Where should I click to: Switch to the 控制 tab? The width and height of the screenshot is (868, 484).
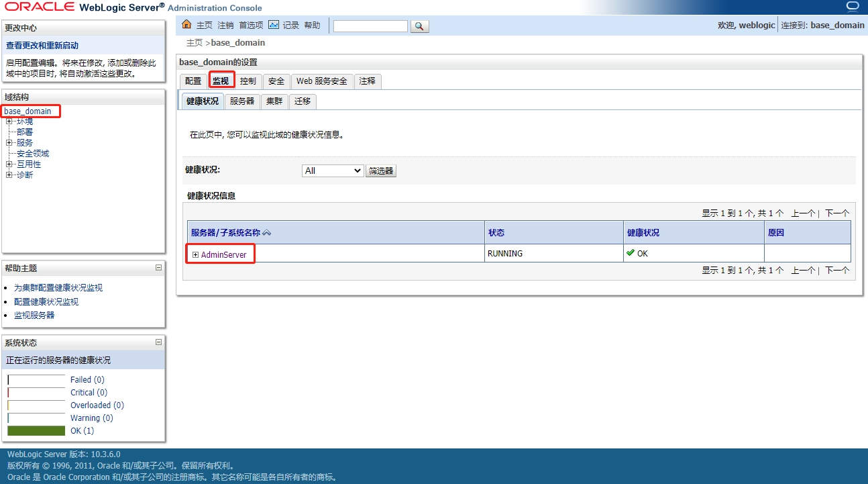[x=248, y=81]
